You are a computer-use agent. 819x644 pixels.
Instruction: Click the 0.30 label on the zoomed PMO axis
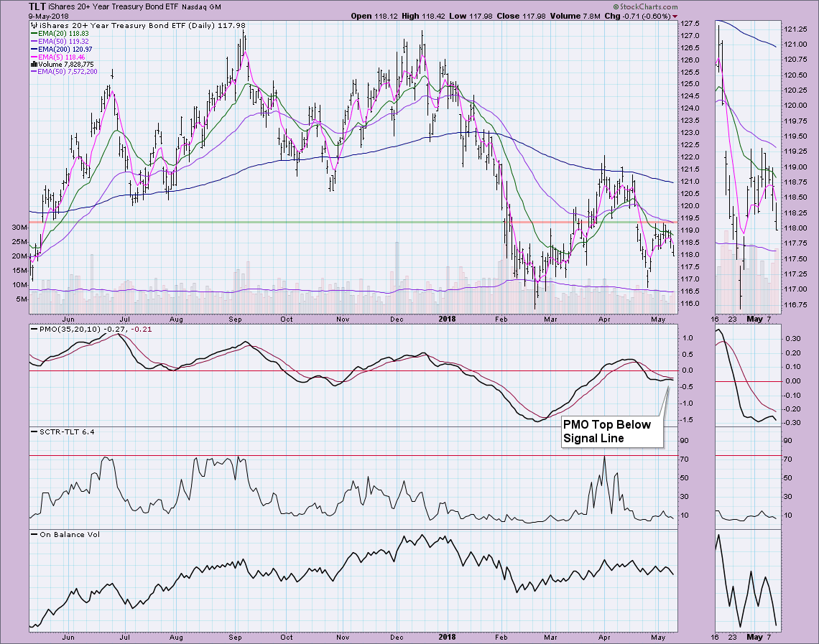[793, 339]
